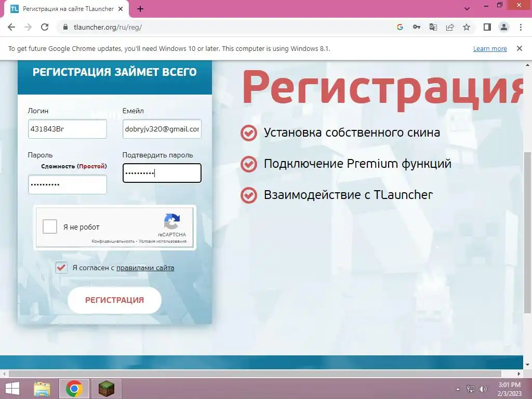The height and width of the screenshot is (399, 532).
Task: Click the Логин input field
Action: (x=68, y=129)
